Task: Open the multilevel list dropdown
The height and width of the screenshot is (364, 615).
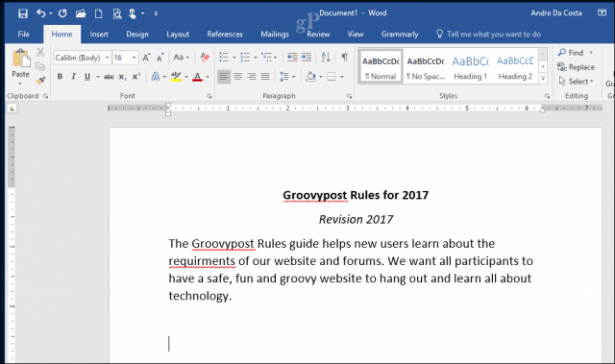Action: pos(276,58)
